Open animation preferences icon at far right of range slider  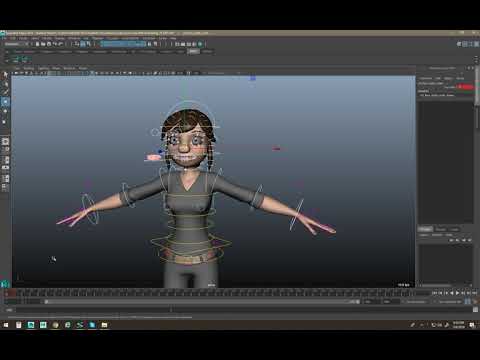pos(476,301)
